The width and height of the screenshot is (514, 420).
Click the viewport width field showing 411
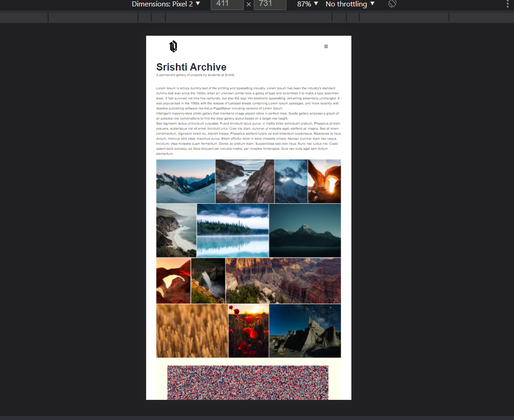point(227,4)
